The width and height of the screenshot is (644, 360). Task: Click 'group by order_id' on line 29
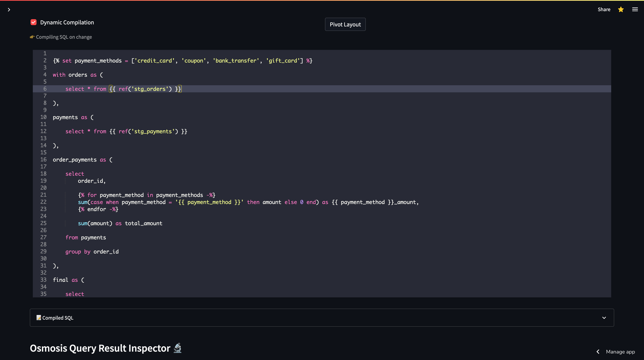point(92,252)
